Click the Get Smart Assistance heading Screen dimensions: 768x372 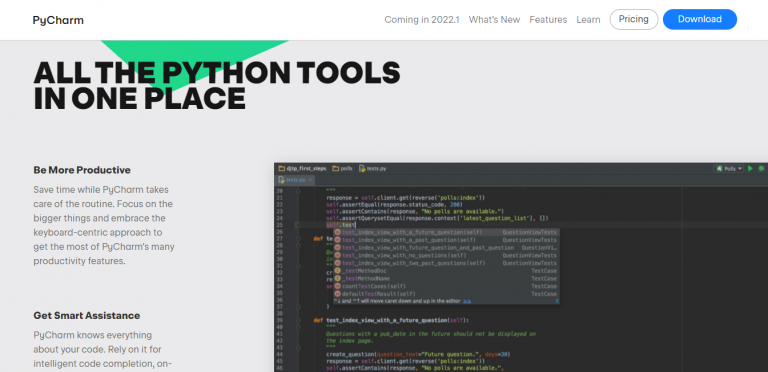point(87,315)
